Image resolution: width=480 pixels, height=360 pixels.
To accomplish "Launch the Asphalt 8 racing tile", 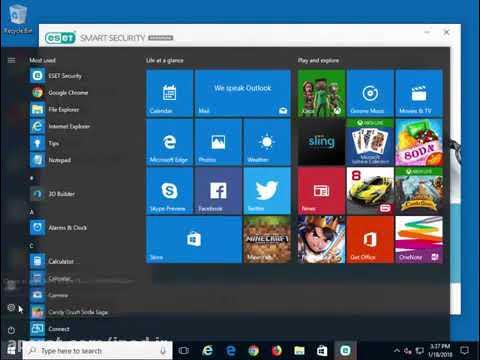I will pos(370,191).
